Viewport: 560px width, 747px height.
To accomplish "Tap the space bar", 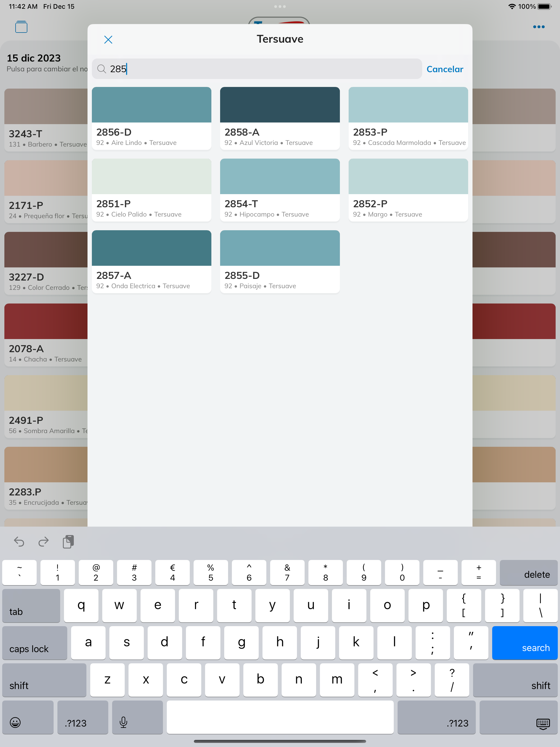I will [x=280, y=717].
